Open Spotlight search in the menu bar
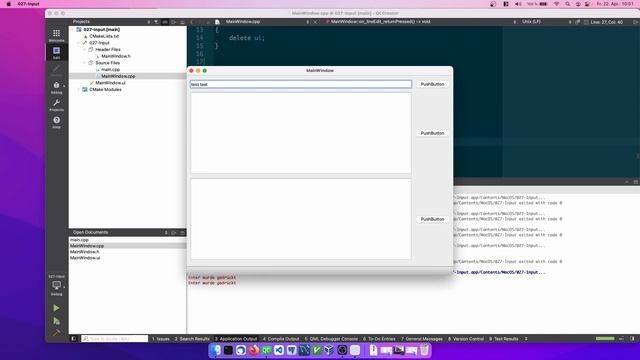Screen dimensions: 640x360 point(567,4)
